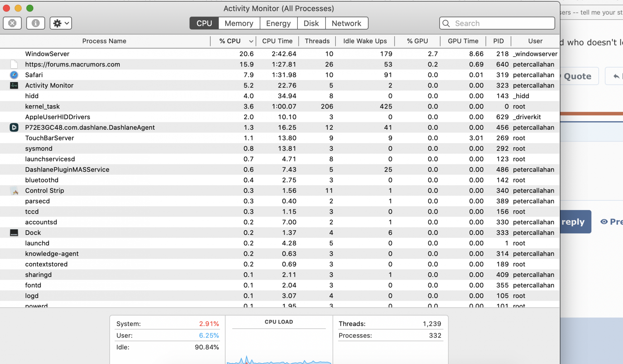
Task: Sort by Process Name column
Action: pyautogui.click(x=104, y=41)
